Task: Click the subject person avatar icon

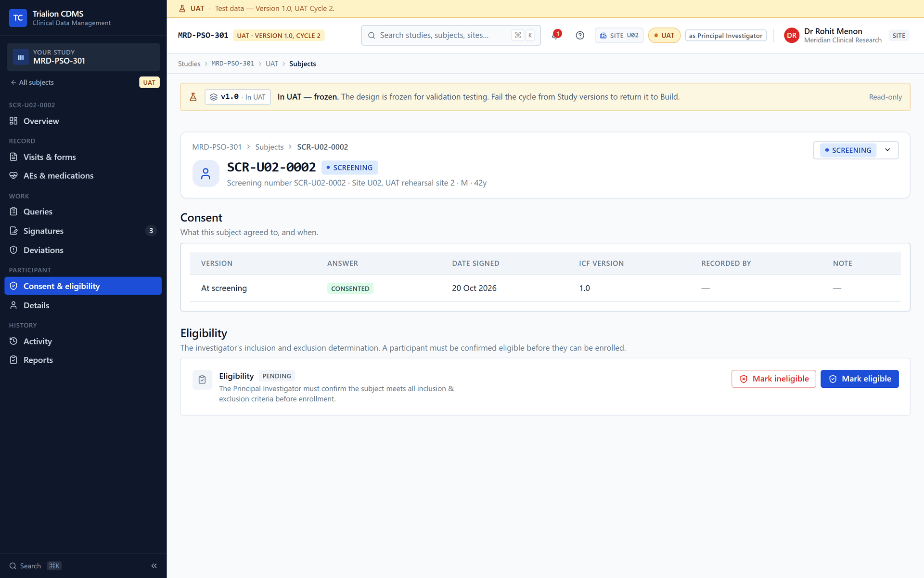Action: (x=205, y=173)
